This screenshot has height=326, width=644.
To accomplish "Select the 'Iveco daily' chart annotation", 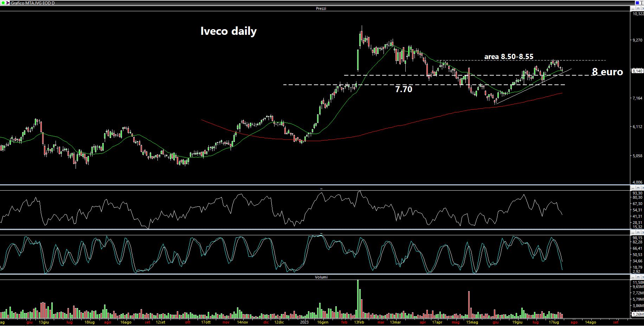I will click(x=228, y=31).
